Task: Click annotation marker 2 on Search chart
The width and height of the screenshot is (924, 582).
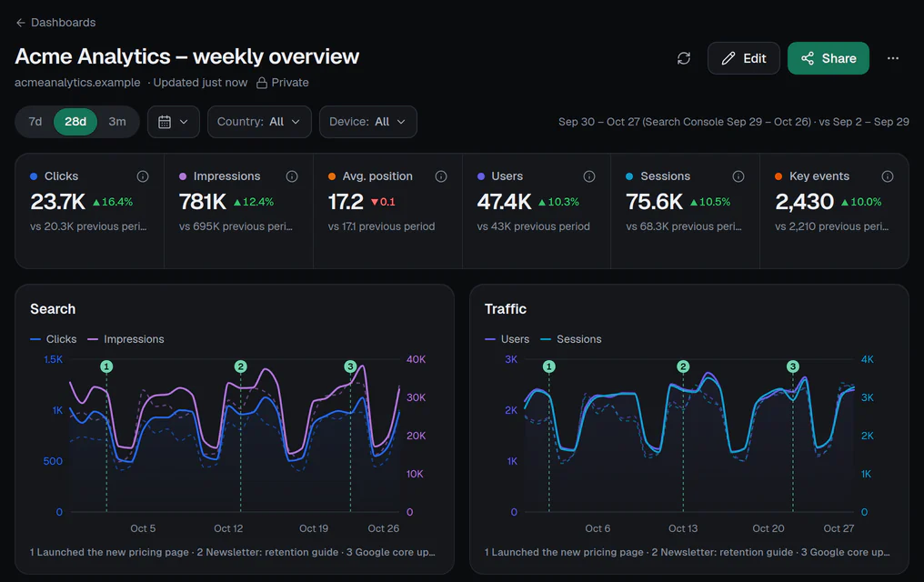Action: tap(240, 366)
